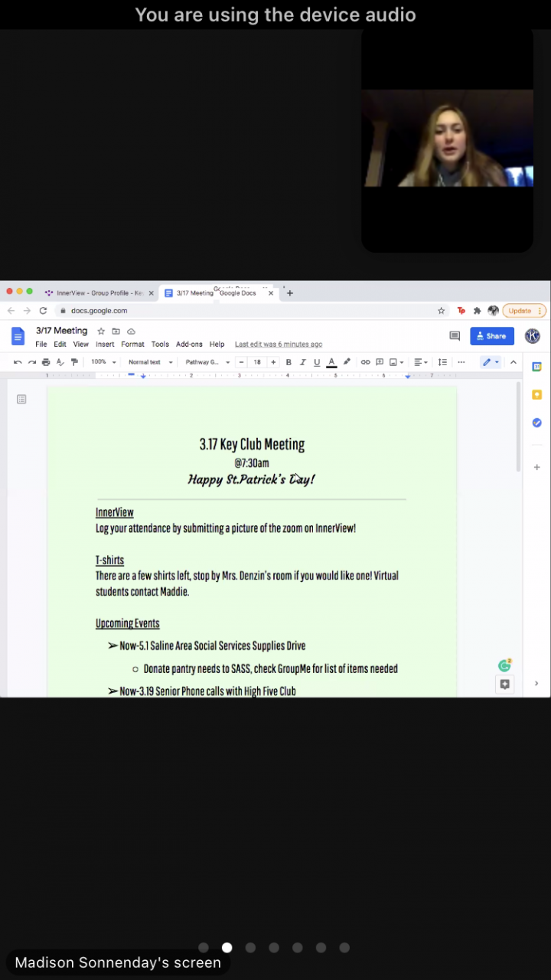Decrease font size with the minus button

(x=242, y=362)
